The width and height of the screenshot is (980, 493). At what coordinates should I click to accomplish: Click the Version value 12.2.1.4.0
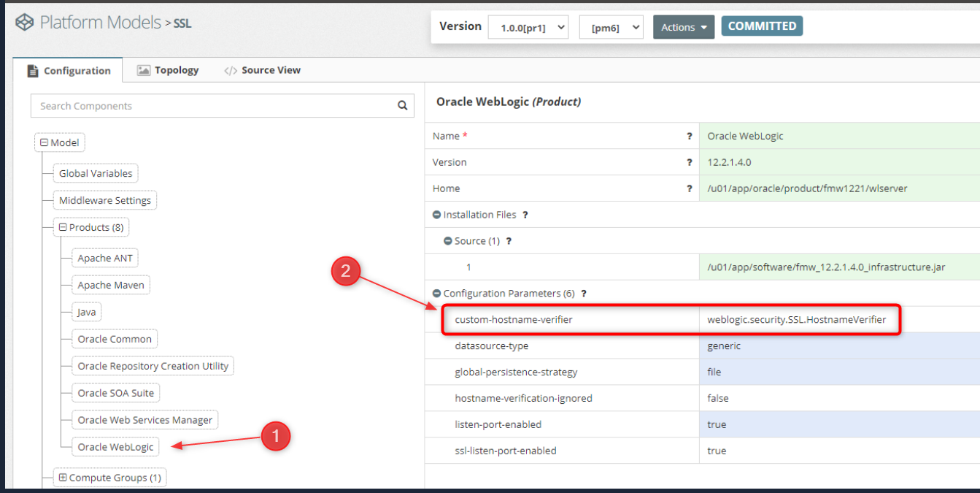(839, 162)
